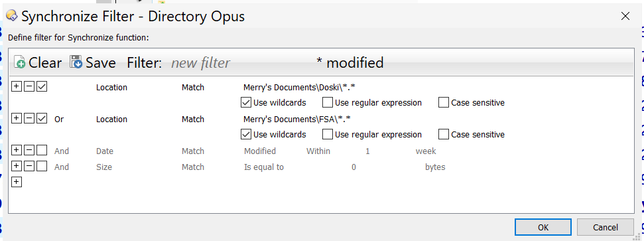Image resolution: width=644 pixels, height=241 pixels.
Task: Click the Clear filter icon
Action: pyautogui.click(x=19, y=62)
